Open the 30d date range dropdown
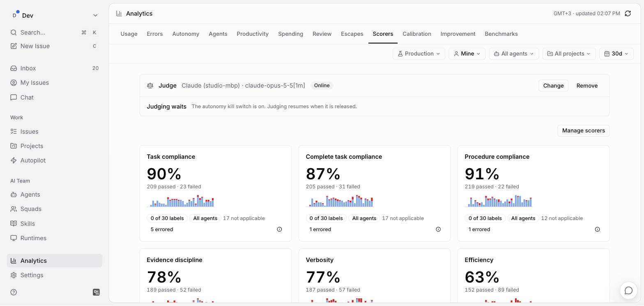This screenshot has height=306, width=644. [616, 54]
